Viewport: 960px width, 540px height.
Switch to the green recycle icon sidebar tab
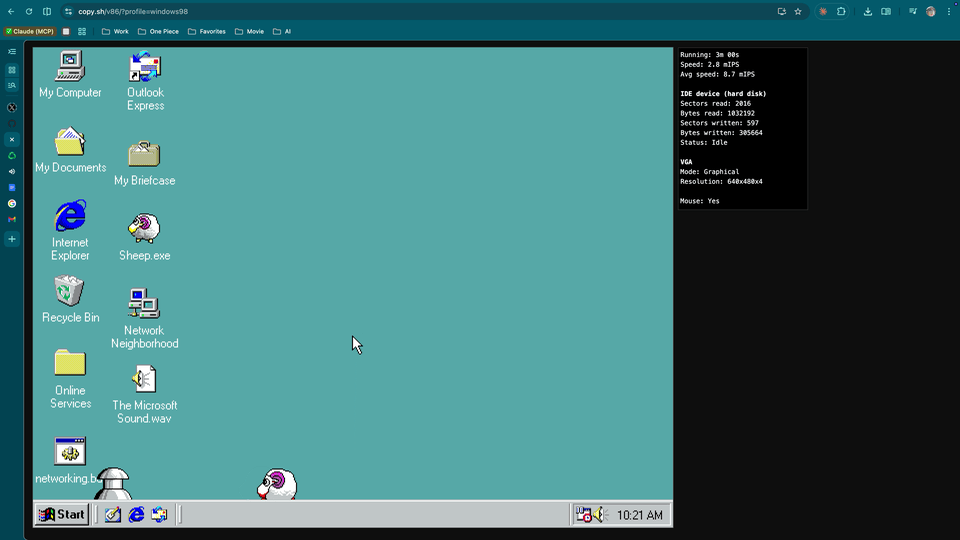click(x=12, y=156)
